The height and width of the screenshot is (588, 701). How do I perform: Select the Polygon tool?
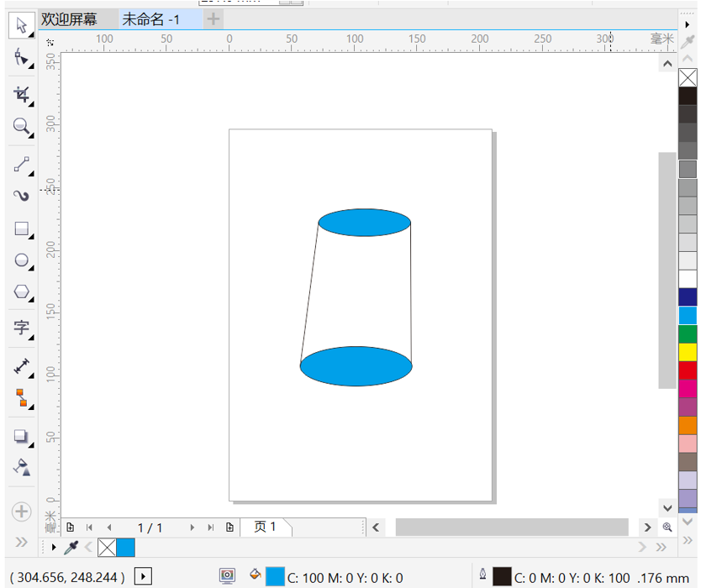click(x=21, y=292)
